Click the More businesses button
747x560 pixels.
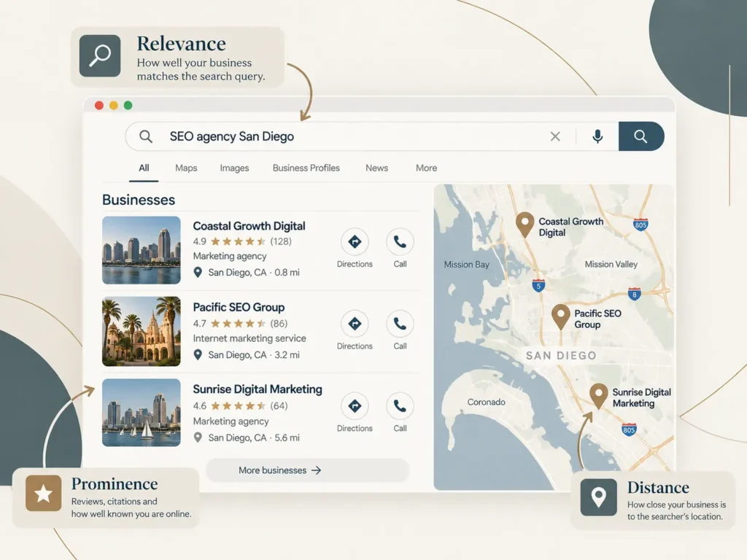pos(308,470)
